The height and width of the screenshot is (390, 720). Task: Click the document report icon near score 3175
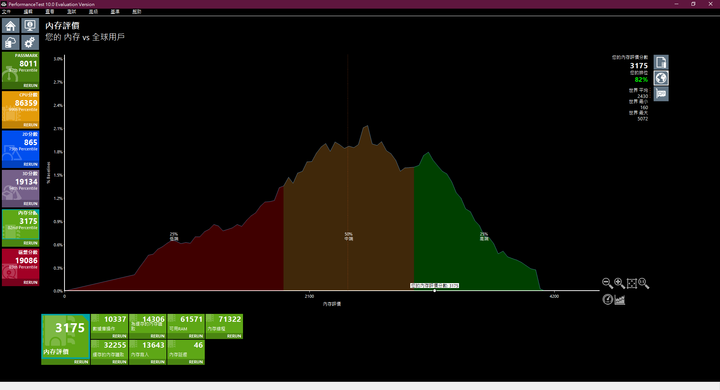point(661,62)
